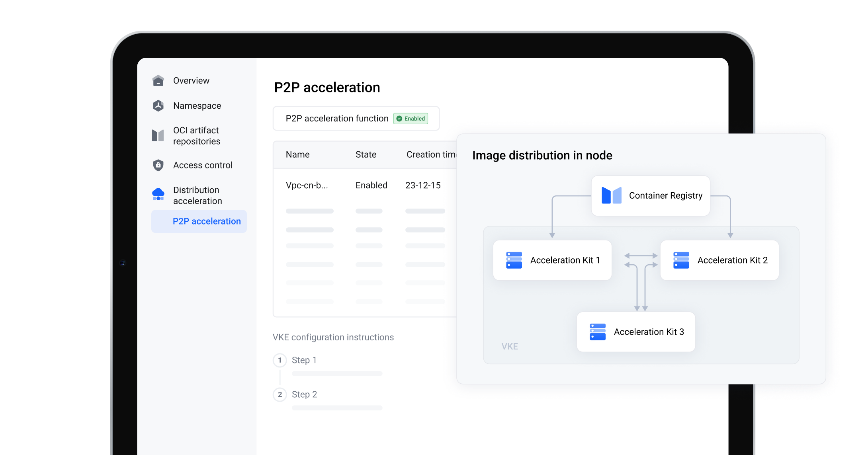This screenshot has height=455, width=868.
Task: Click the Acceleration Kit 1 server icon
Action: click(x=514, y=260)
